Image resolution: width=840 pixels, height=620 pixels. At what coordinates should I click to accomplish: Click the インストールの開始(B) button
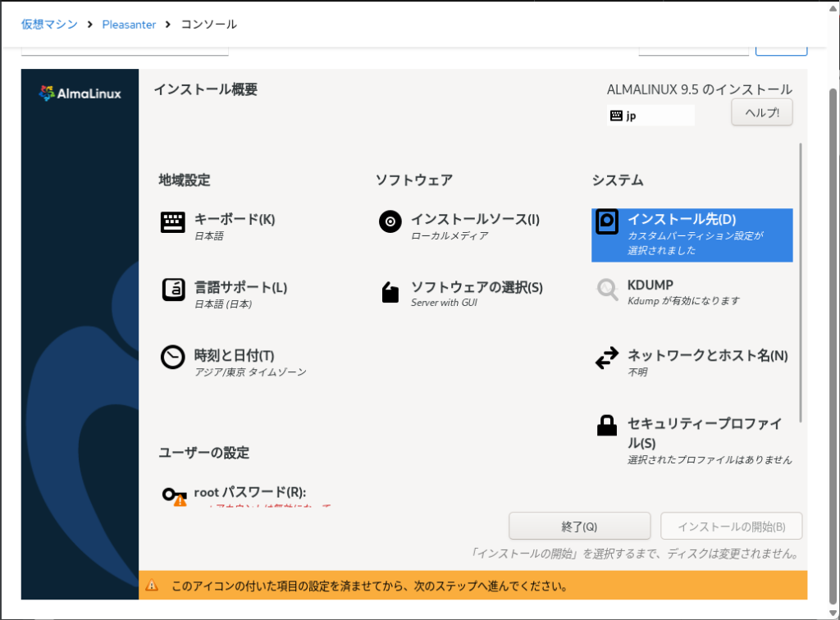pyautogui.click(x=732, y=527)
